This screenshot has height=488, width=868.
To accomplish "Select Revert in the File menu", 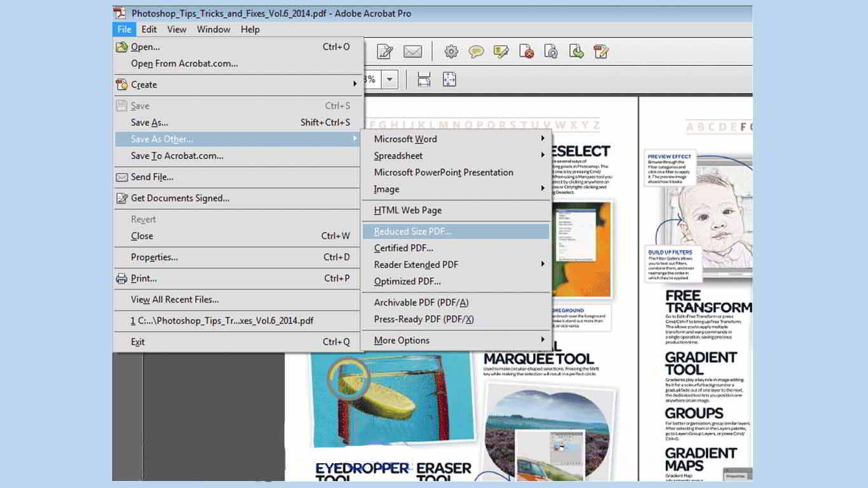I will [x=236, y=219].
